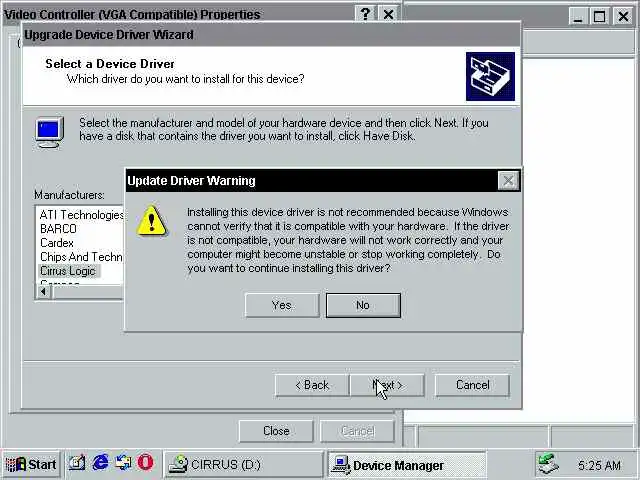Maximize the background Device Manager window
The height and width of the screenshot is (480, 640).
pyautogui.click(x=600, y=17)
